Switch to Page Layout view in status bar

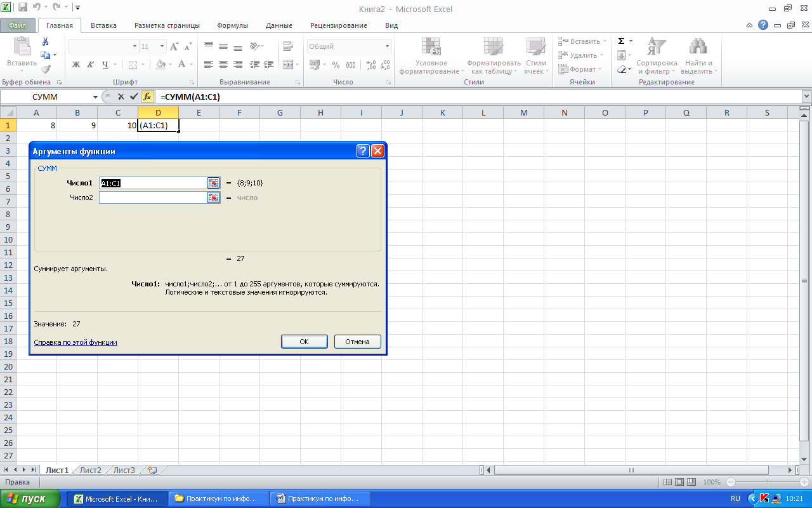(x=679, y=482)
